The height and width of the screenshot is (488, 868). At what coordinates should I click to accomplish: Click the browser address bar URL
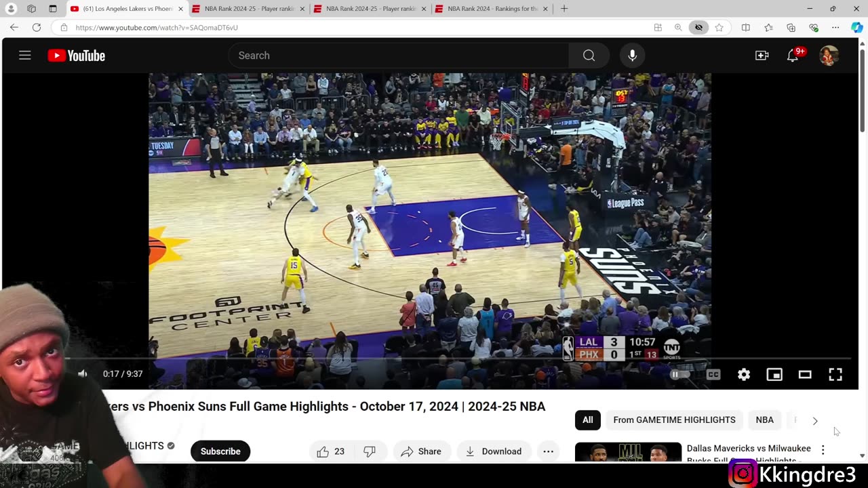pyautogui.click(x=157, y=28)
